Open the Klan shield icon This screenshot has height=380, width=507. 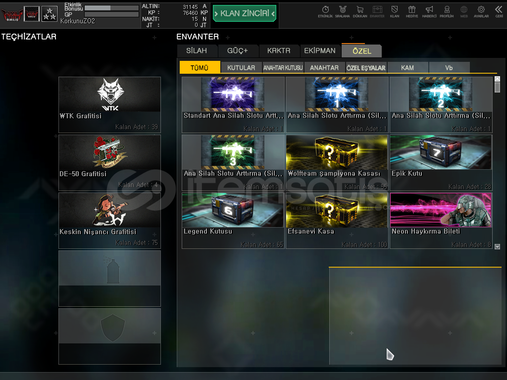(x=394, y=11)
